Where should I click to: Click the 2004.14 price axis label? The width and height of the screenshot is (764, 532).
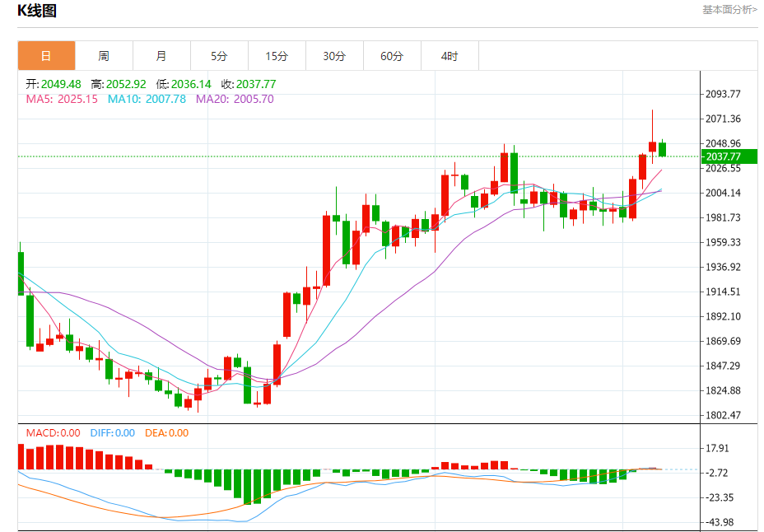[x=723, y=193]
